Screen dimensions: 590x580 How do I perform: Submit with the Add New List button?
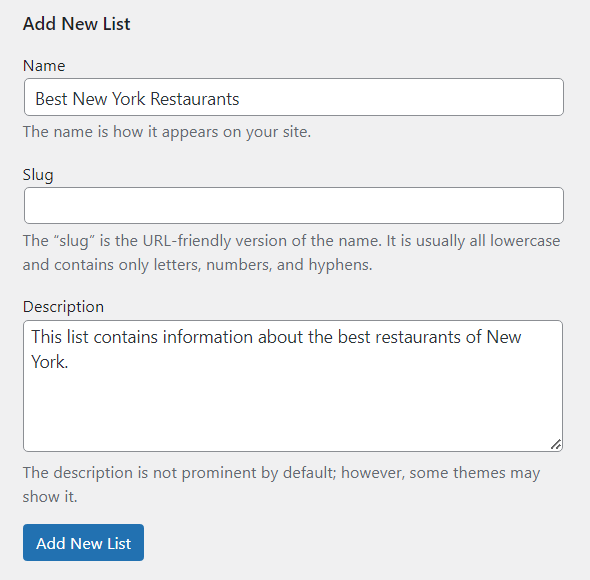(83, 542)
